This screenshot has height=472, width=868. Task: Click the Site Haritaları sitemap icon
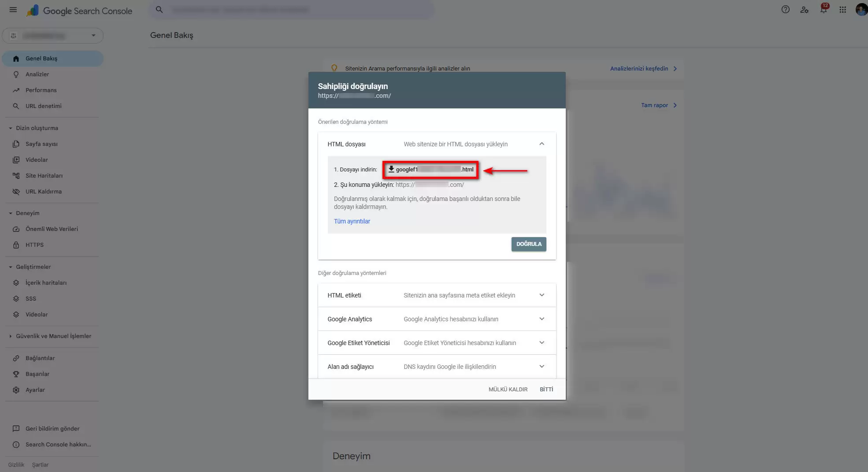click(x=16, y=176)
